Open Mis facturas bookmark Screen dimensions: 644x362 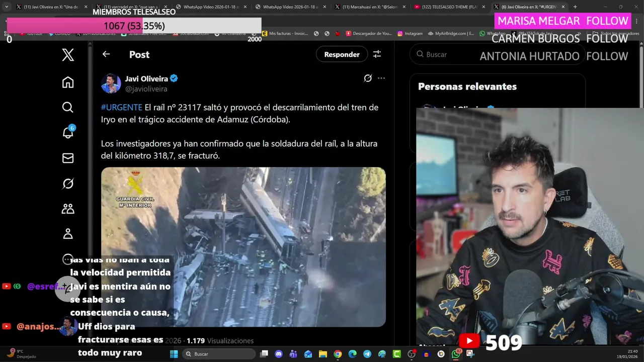(284, 34)
